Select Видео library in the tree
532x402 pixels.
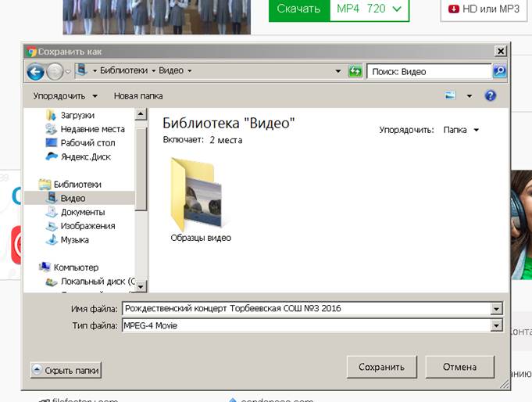tap(73, 198)
